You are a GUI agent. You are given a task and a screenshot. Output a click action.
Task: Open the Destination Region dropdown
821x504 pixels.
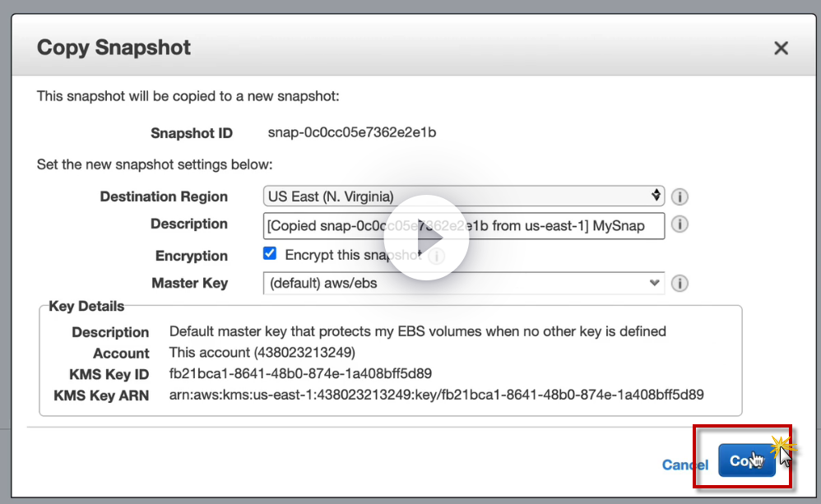[x=464, y=197]
